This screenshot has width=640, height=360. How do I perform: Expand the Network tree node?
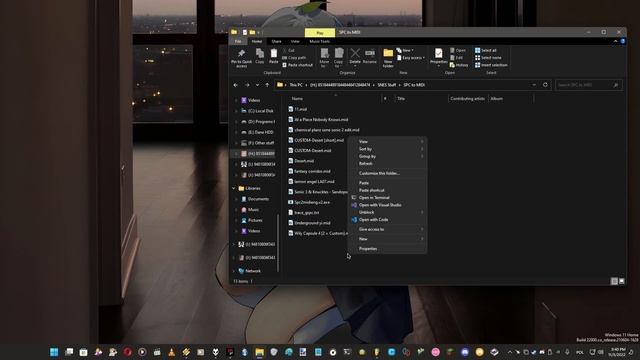pyautogui.click(x=234, y=271)
